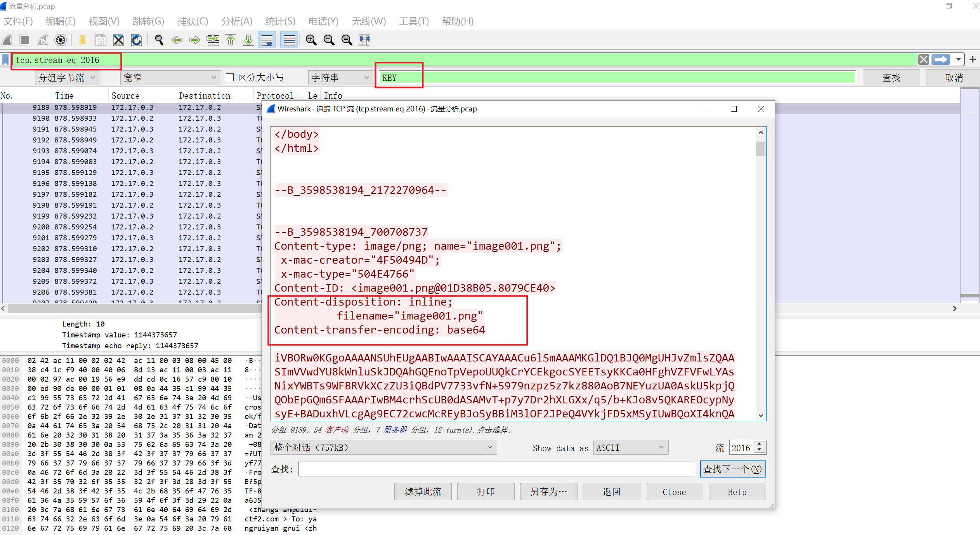Click the stream dialog 查找 search input field
Viewport: 980px width, 535px height.
496,469
